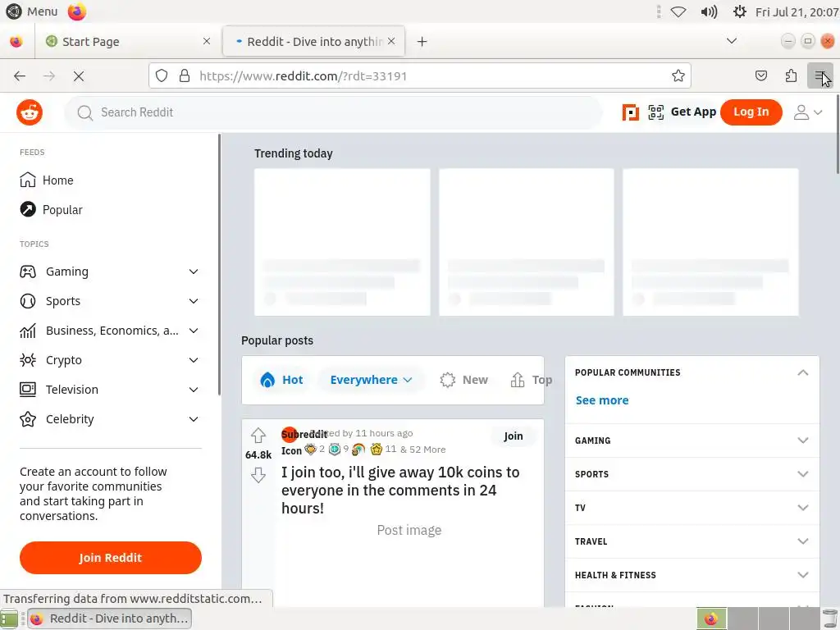Expand the GAMING communities category
Image resolution: width=840 pixels, height=630 pixels.
click(x=692, y=441)
